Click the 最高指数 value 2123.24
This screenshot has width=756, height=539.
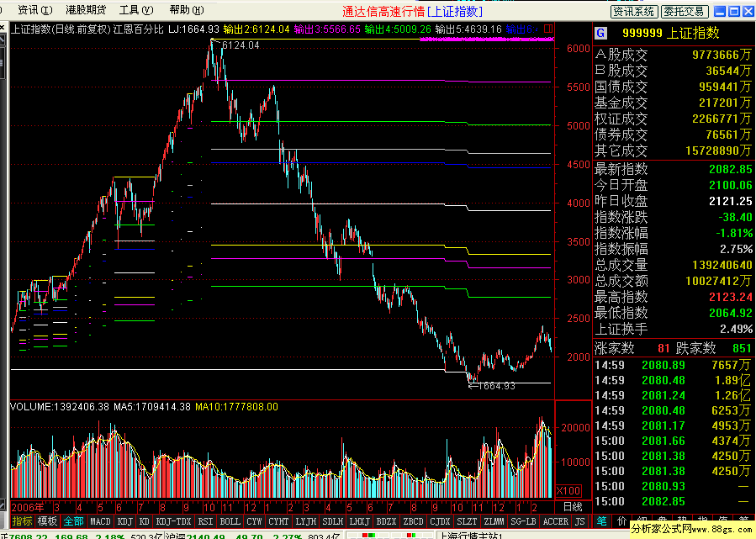pos(731,297)
